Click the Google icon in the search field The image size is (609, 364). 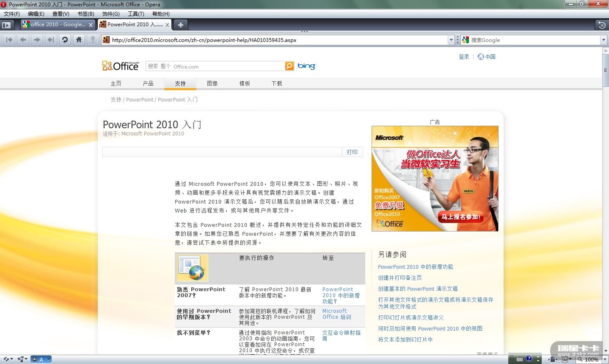tap(466, 40)
